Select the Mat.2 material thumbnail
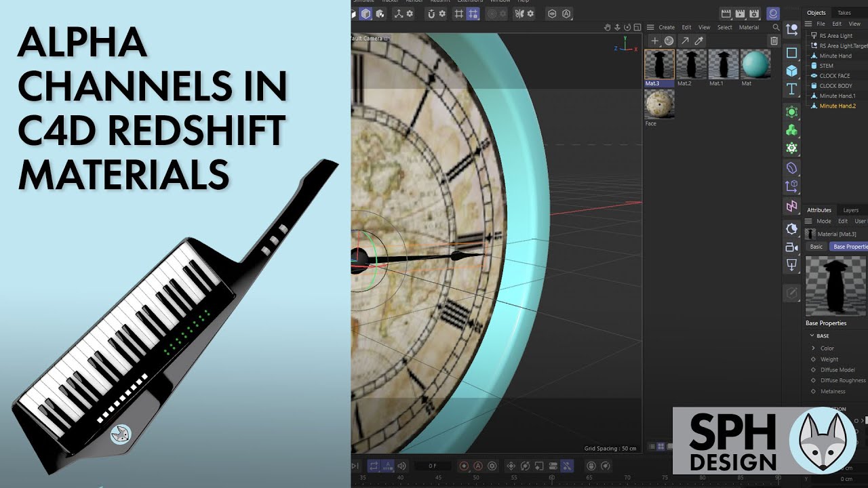 [x=691, y=64]
